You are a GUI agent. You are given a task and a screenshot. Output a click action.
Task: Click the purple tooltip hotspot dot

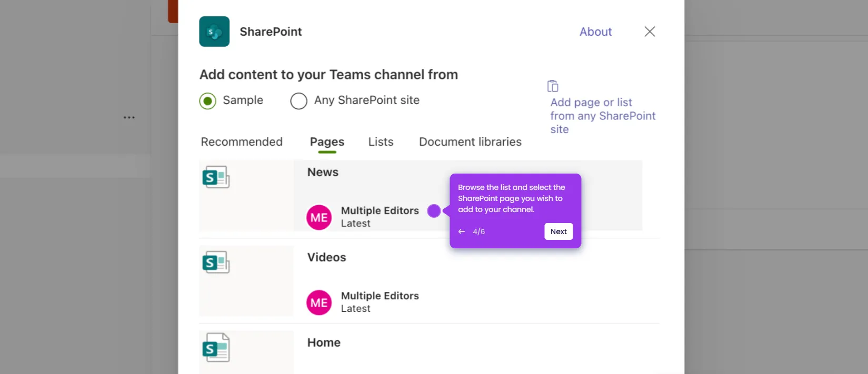(x=434, y=211)
